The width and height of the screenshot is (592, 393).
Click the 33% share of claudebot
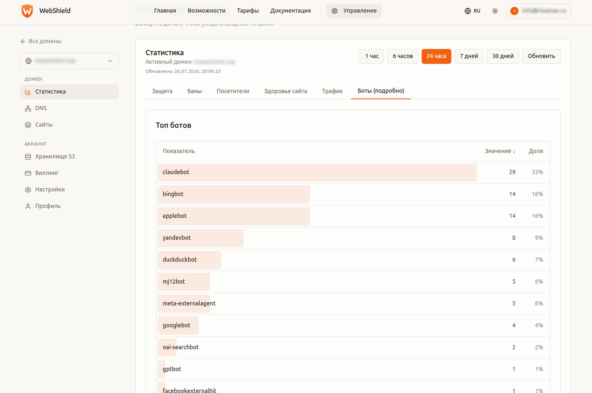click(537, 172)
